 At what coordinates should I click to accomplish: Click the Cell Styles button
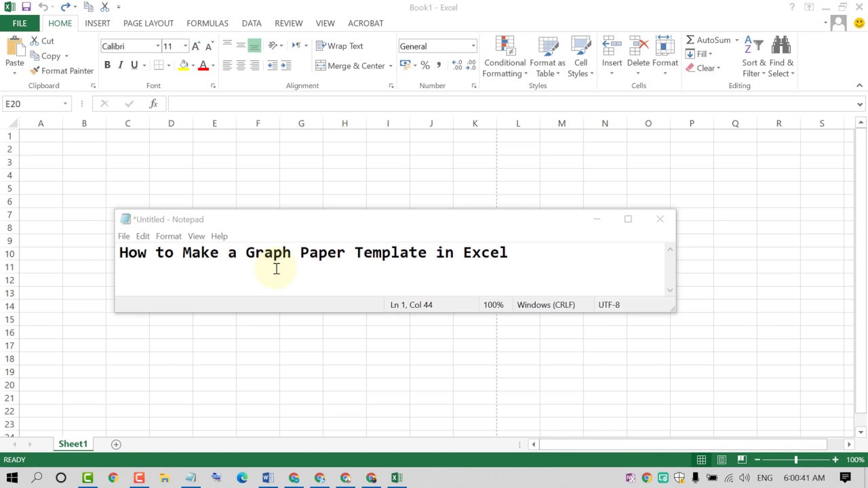click(x=581, y=58)
